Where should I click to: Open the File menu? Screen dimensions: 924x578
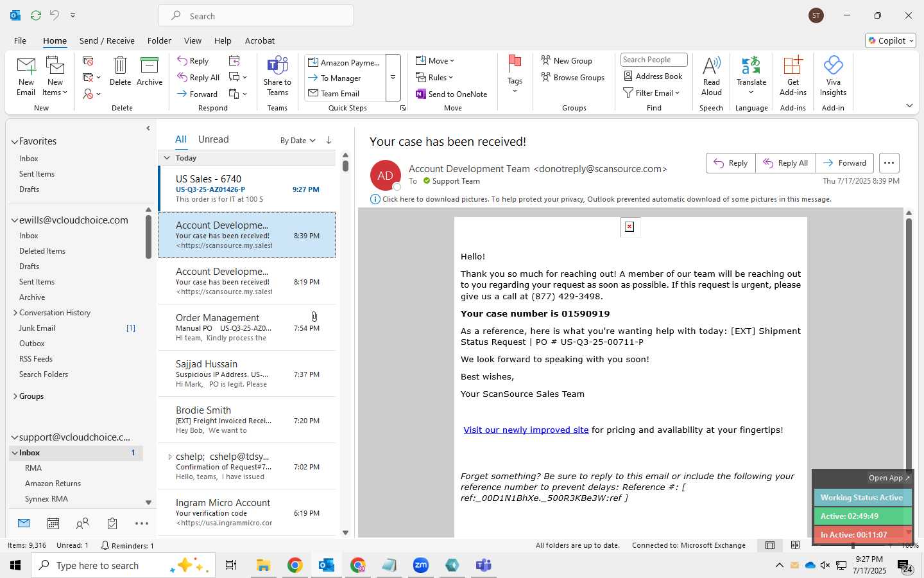21,40
